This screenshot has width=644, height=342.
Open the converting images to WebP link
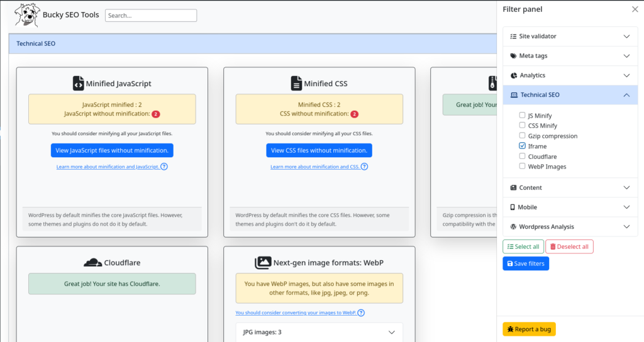pyautogui.click(x=296, y=313)
